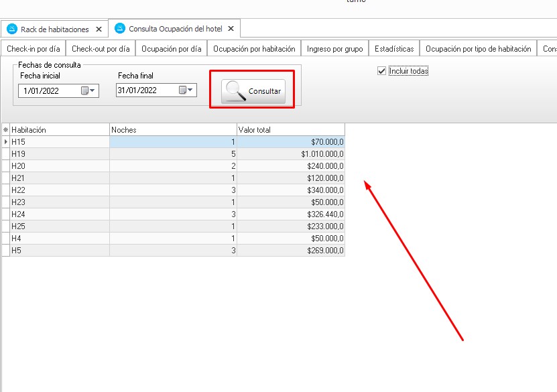The width and height of the screenshot is (557, 392).
Task: Expand the Fecha inicial date dropdown arrow
Action: coord(93,90)
